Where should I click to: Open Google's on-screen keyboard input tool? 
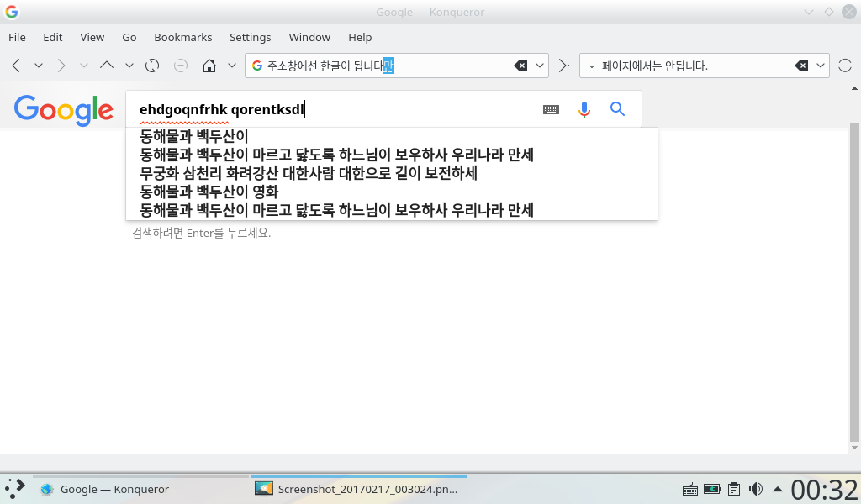pos(551,110)
